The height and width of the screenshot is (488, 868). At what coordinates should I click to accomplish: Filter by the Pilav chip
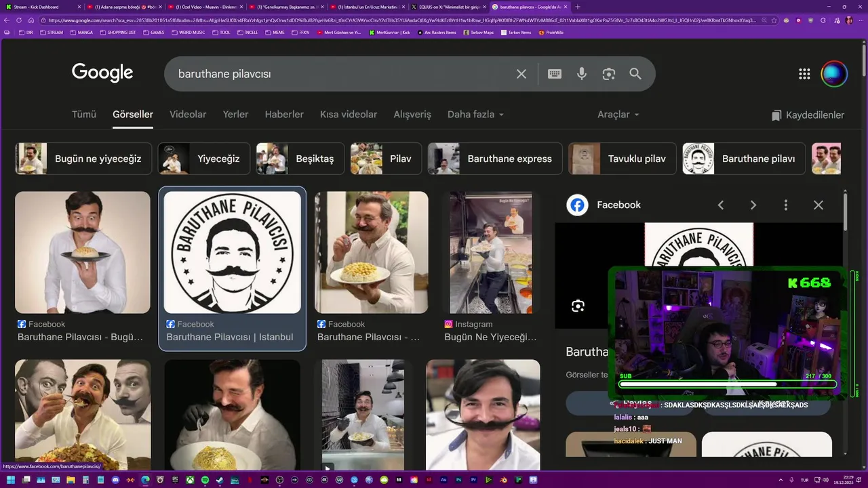click(x=386, y=159)
